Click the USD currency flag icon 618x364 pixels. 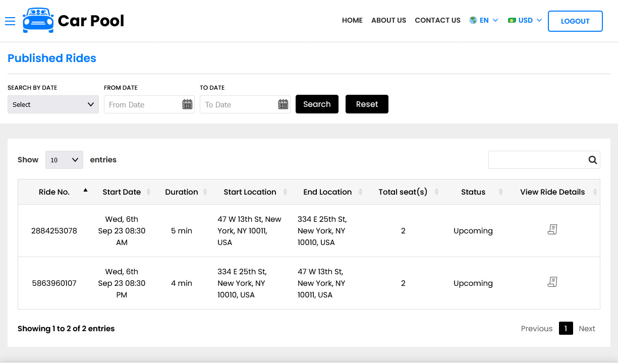pyautogui.click(x=512, y=20)
